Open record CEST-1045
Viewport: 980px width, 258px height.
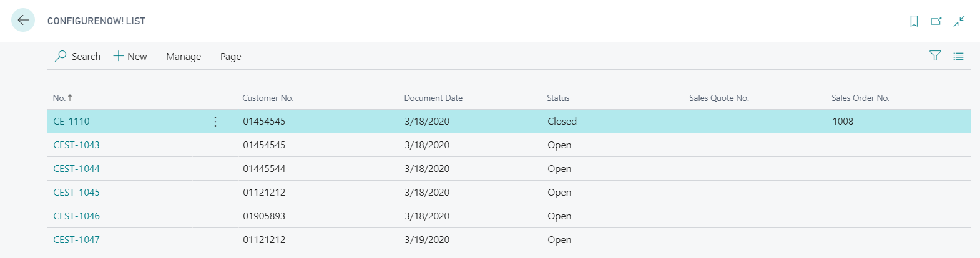click(x=76, y=193)
